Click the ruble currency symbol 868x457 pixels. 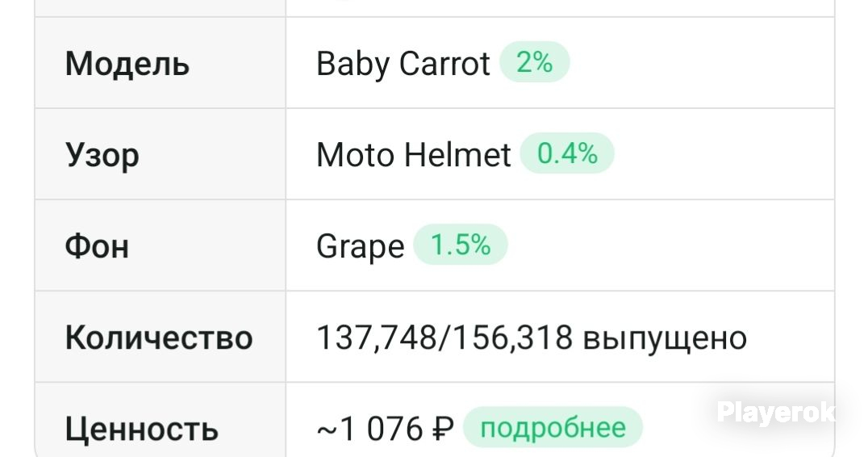tap(443, 430)
